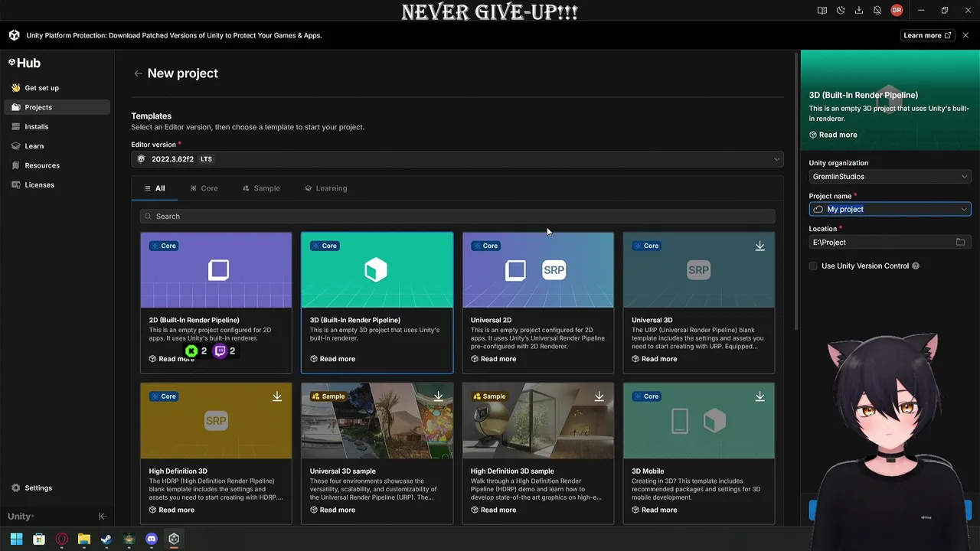Select the 3D Mobile template
Screen dimensions: 980x551
pyautogui.click(x=699, y=453)
